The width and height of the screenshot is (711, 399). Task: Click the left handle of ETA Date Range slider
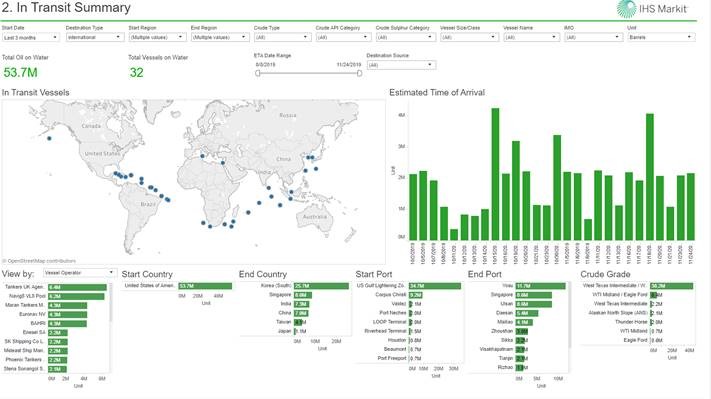point(258,73)
